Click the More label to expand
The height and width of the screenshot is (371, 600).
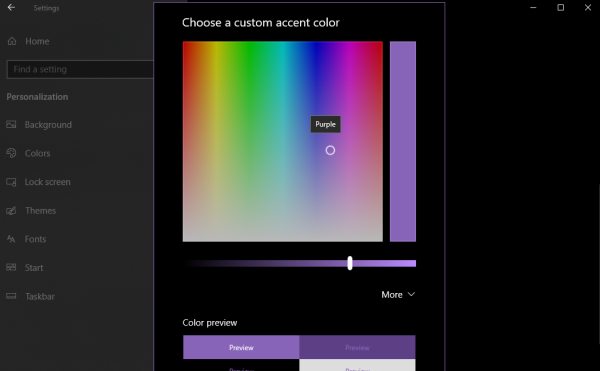(x=391, y=295)
